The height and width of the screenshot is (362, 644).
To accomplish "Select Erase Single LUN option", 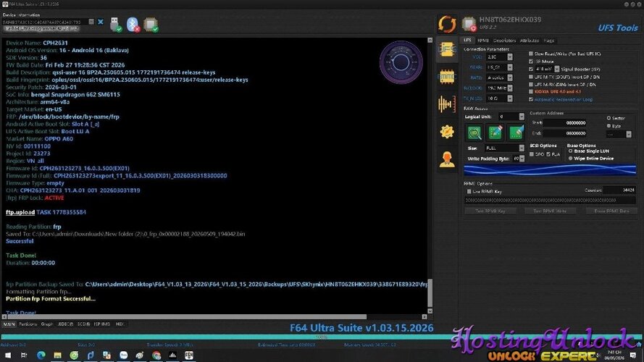I will pyautogui.click(x=570, y=151).
